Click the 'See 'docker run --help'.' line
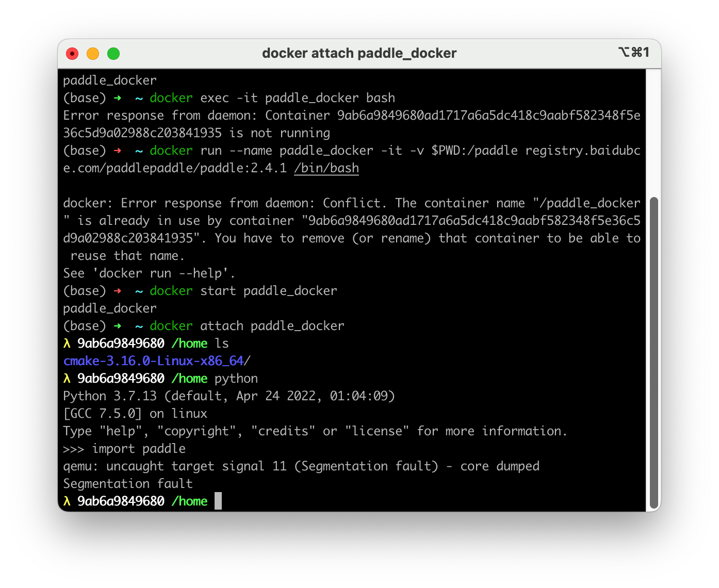This screenshot has height=588, width=719. click(x=149, y=273)
